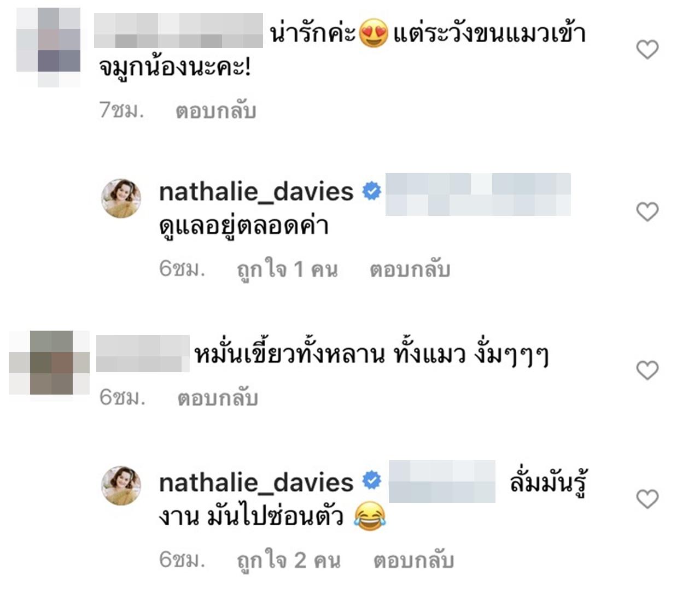The image size is (700, 611).
Task: Open blurred avatar of first commenter
Action: (x=48, y=48)
